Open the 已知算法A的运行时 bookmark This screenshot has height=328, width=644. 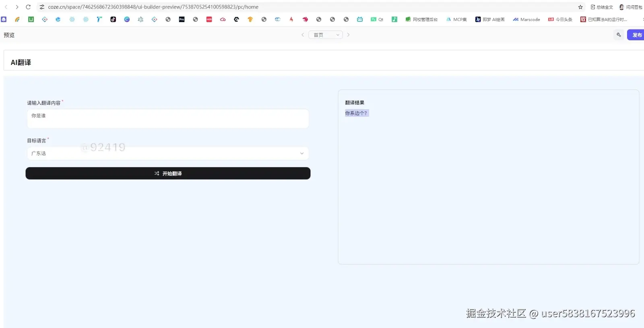(x=604, y=19)
